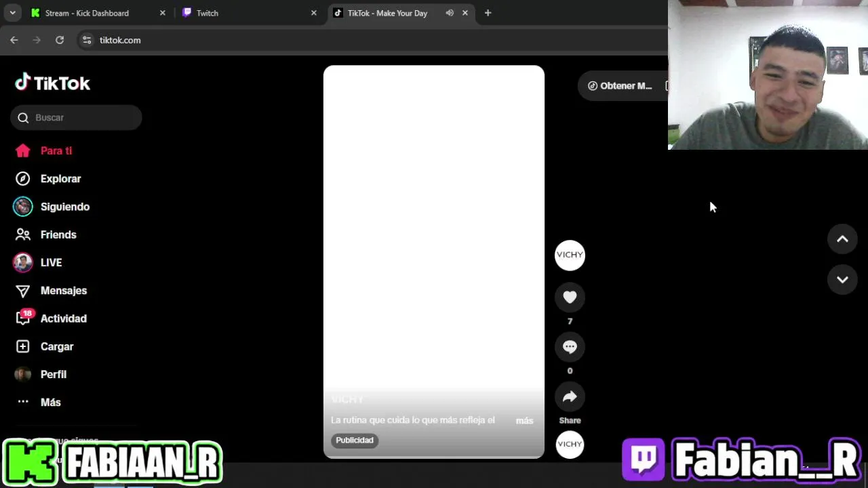This screenshot has height=488, width=868.
Task: Click the Mensajes paper-plane icon
Action: point(23,291)
